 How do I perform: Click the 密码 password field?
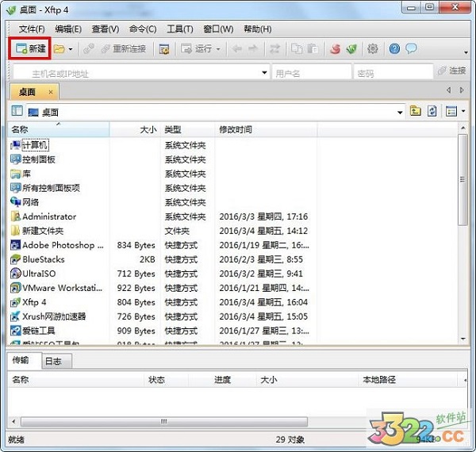(393, 73)
